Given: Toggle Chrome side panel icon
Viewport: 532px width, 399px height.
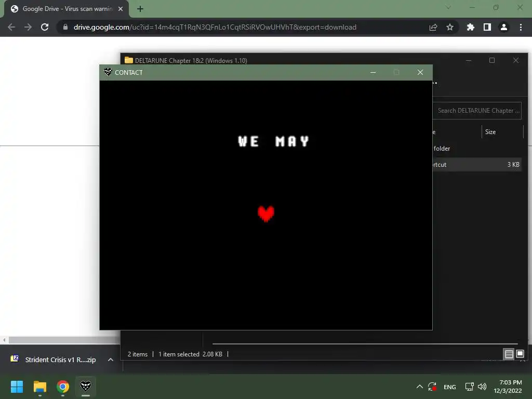Looking at the screenshot, I should [x=487, y=27].
